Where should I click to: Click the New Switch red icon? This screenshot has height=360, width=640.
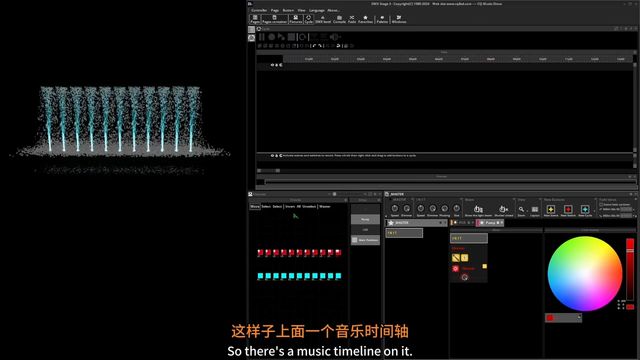pos(568,209)
